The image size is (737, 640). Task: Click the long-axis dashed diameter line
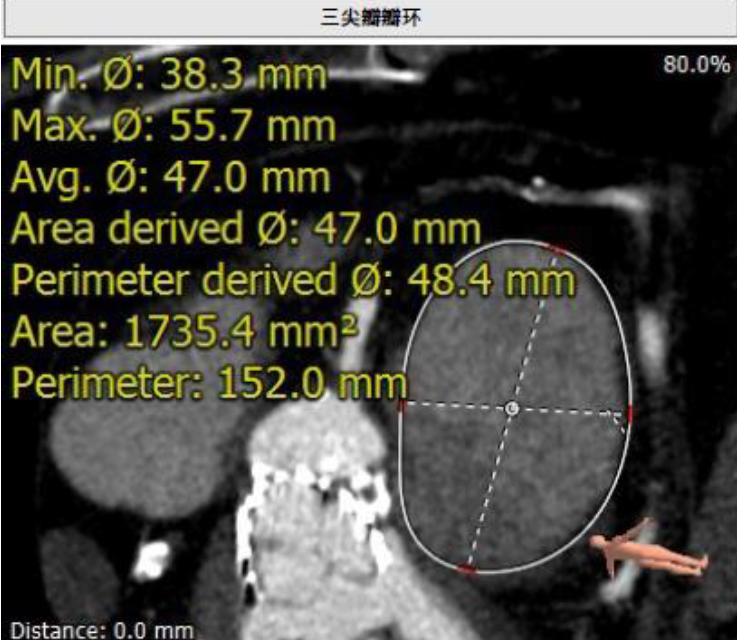coord(532,330)
